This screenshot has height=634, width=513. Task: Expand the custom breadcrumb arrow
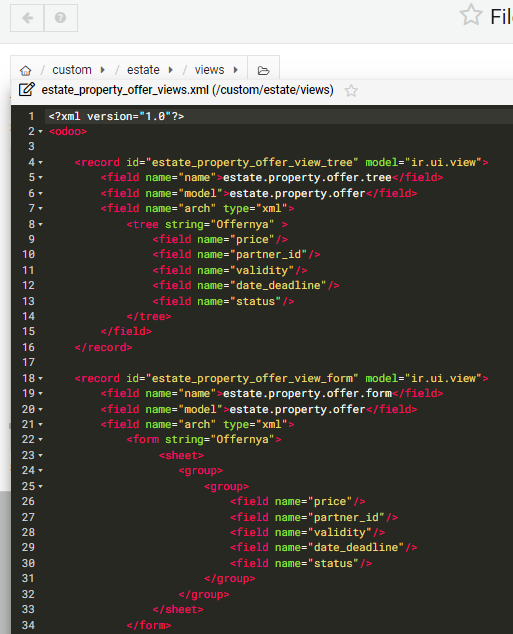click(x=103, y=70)
